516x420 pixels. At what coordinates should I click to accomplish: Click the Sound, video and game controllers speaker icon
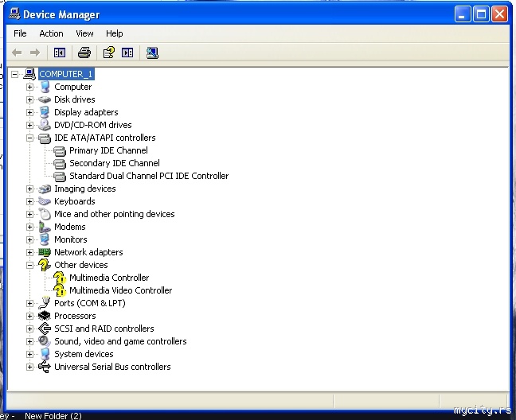(45, 341)
